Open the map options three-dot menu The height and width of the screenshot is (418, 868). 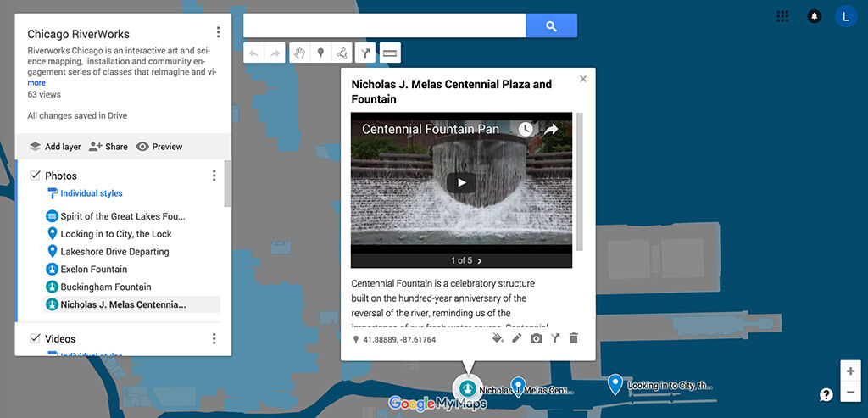[x=218, y=32]
